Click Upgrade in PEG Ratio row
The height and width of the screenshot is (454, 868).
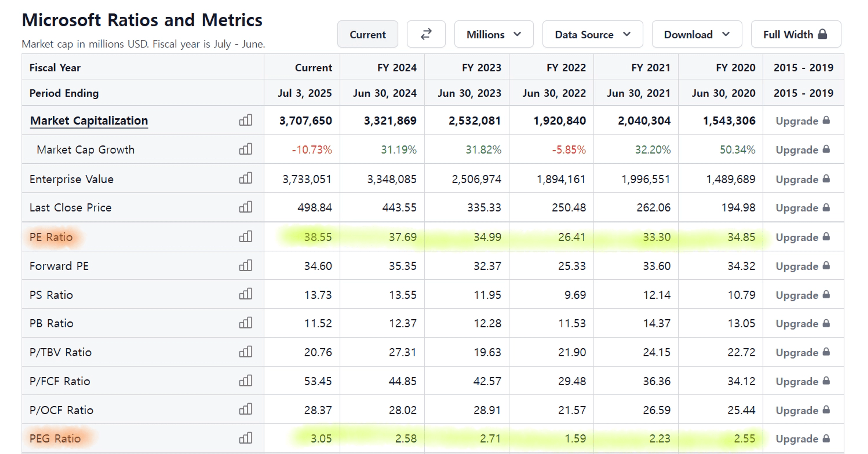803,439
